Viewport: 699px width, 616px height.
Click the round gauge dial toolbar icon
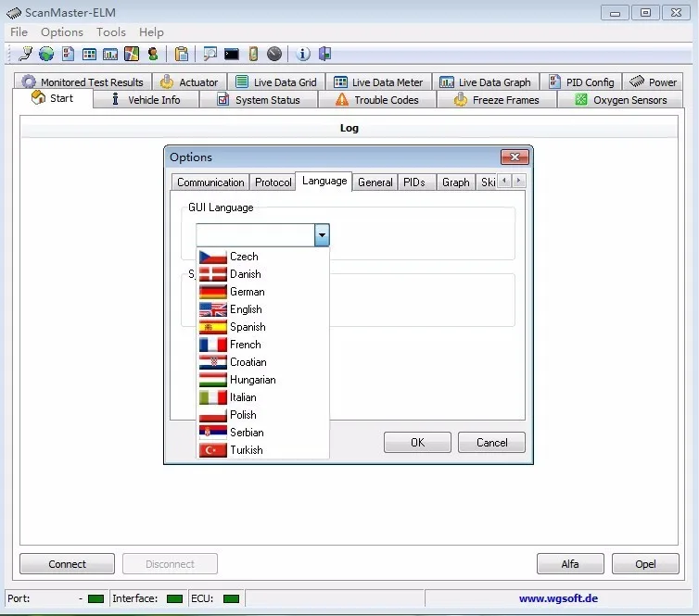pyautogui.click(x=274, y=54)
